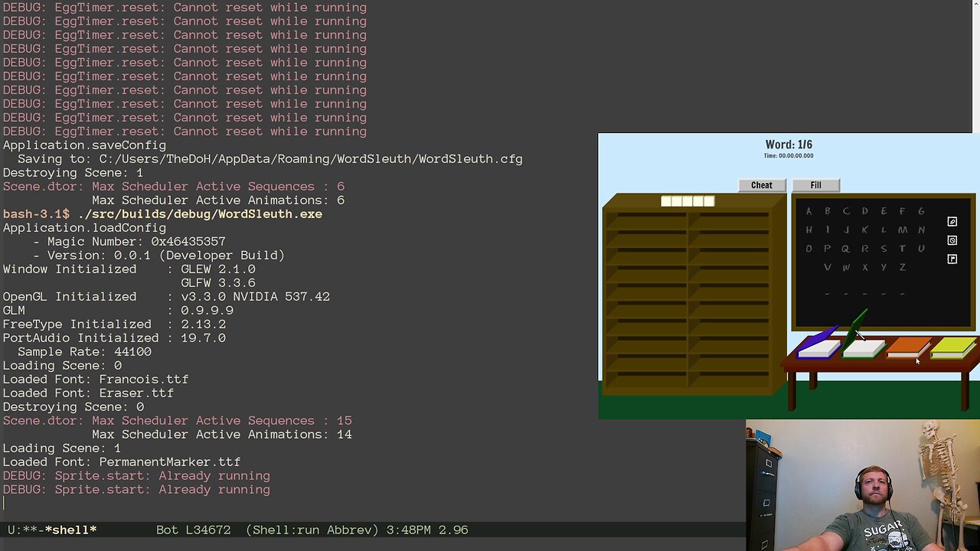Choose chalk letter T on the blackboard

coord(902,249)
